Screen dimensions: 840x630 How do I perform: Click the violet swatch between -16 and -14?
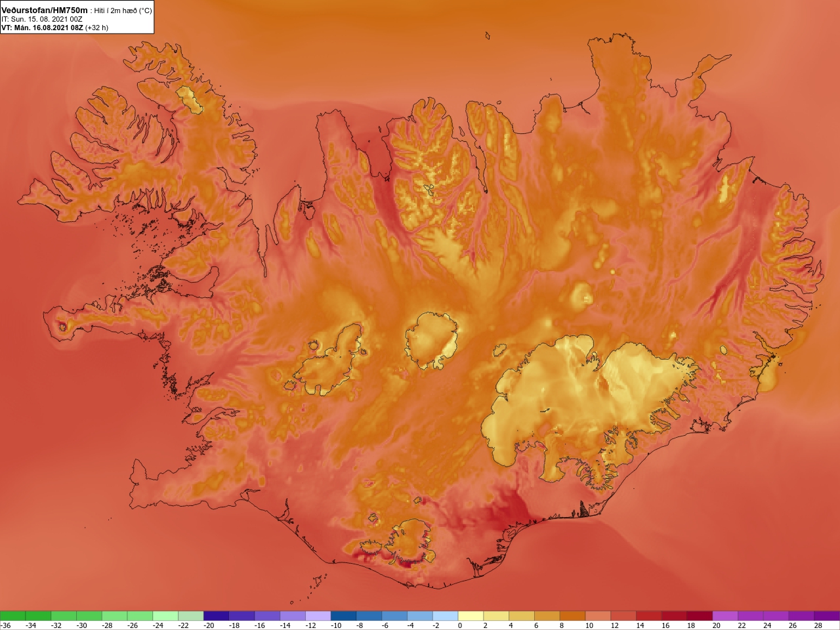coord(267,616)
